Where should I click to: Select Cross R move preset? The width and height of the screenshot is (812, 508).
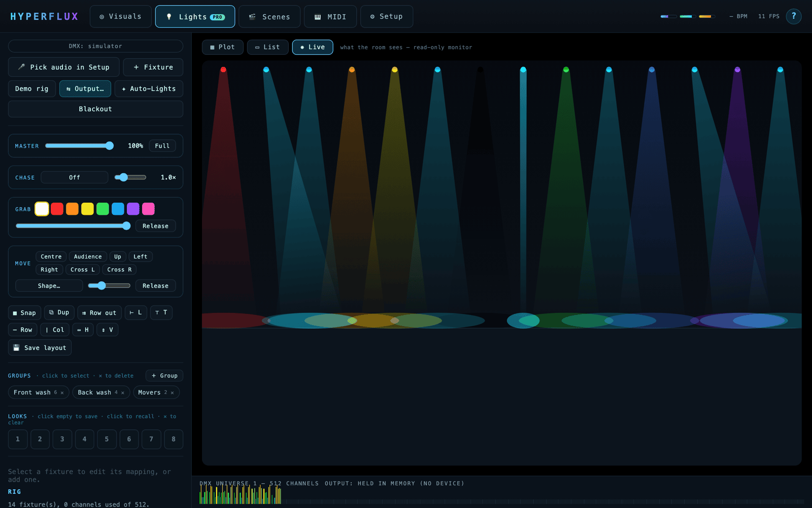coord(119,270)
